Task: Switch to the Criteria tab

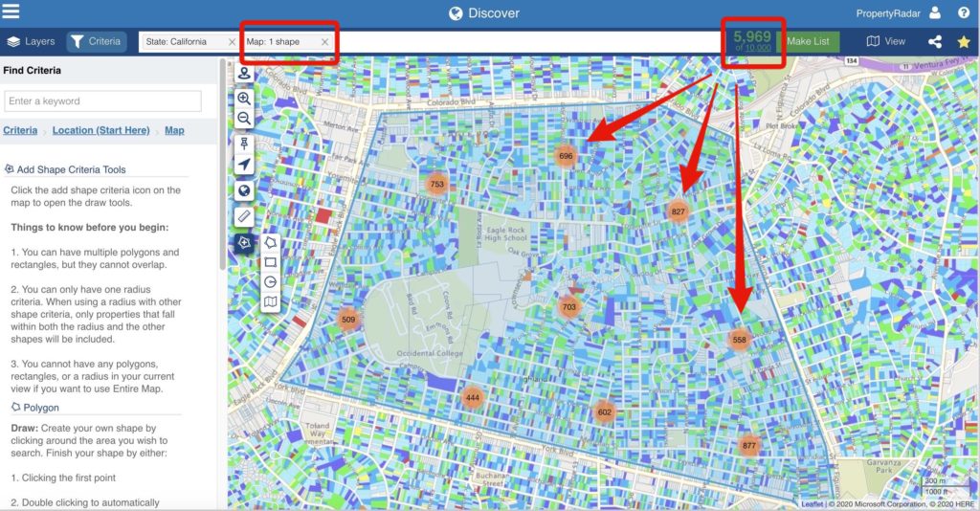Action: [97, 41]
